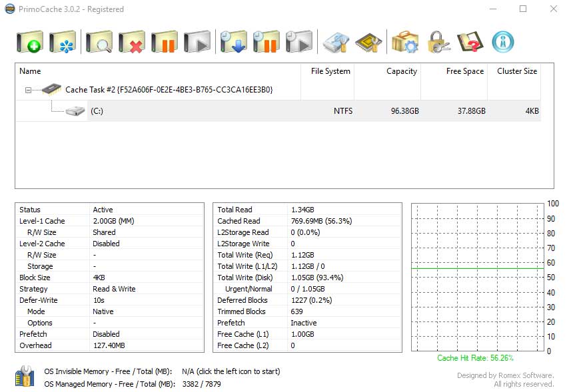The width and height of the screenshot is (567, 392).
Task: Click the memory chip icon beside Cache Task #2
Action: tap(51, 89)
